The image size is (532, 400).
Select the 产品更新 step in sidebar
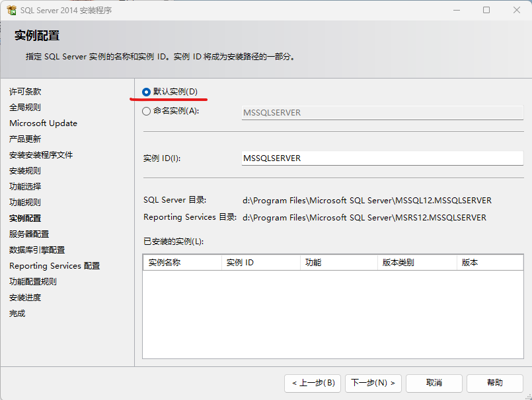(25, 139)
